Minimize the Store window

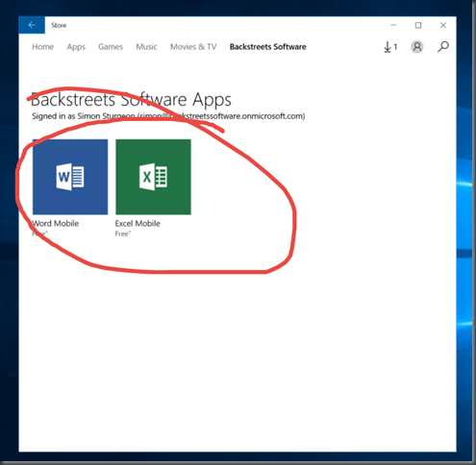click(x=393, y=25)
